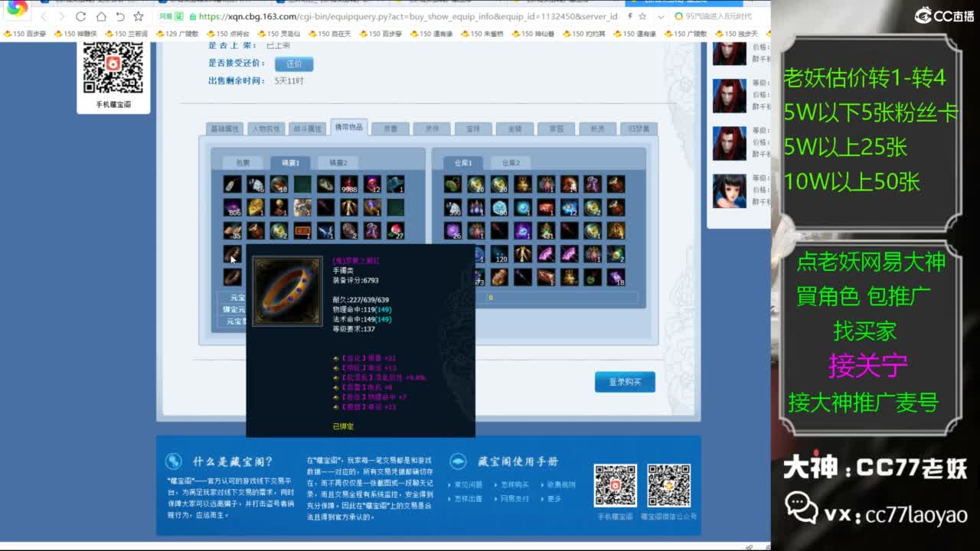Open the 收费规则 help link
The height and width of the screenshot is (551, 980).
click(x=561, y=484)
